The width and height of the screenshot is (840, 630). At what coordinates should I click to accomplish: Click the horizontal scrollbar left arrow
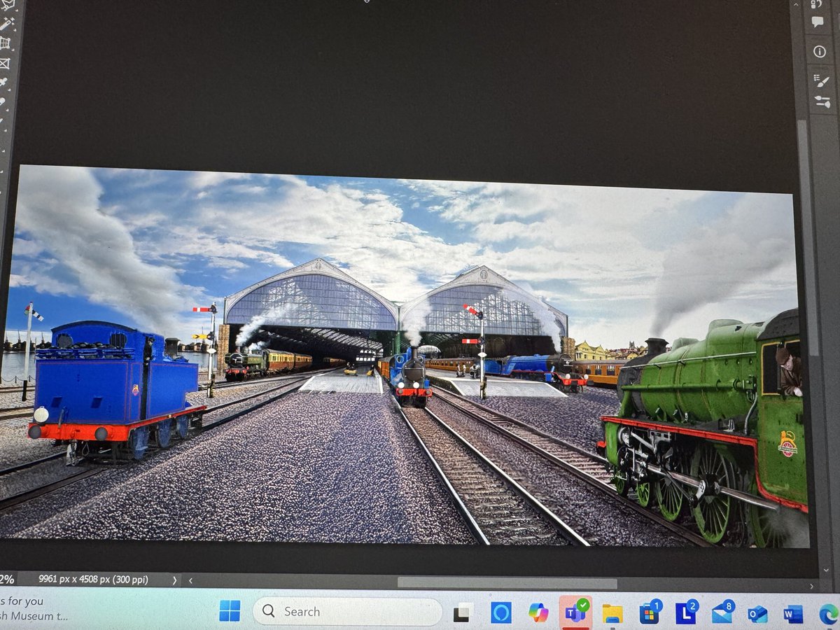(190, 580)
